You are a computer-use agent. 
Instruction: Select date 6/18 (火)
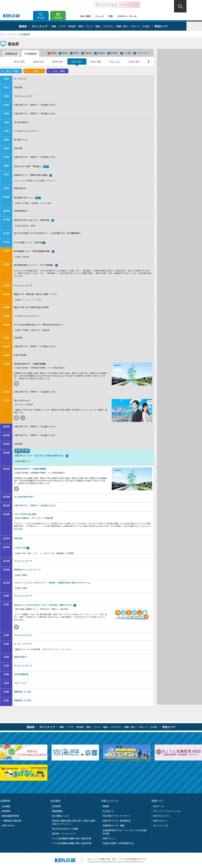point(38,62)
